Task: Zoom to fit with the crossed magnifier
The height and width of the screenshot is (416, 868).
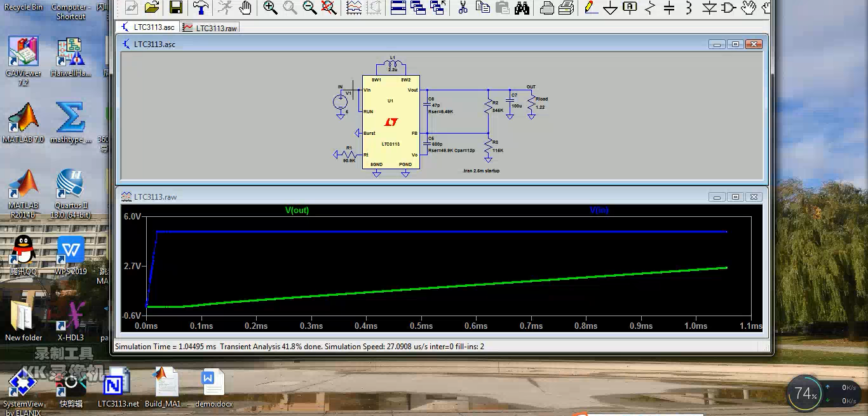Action: 329,8
